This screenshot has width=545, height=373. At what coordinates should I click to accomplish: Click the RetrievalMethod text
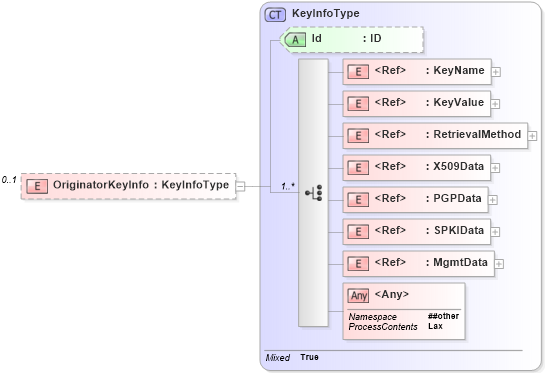(477, 134)
